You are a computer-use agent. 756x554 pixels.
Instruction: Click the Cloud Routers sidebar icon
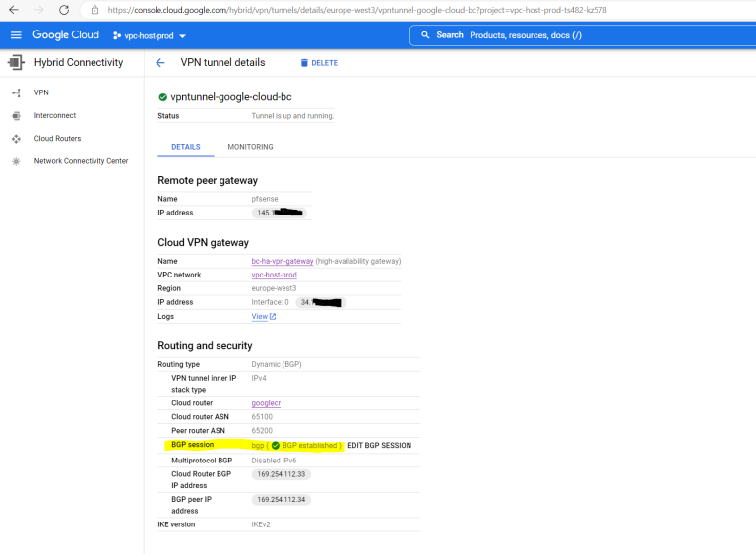pos(16,139)
